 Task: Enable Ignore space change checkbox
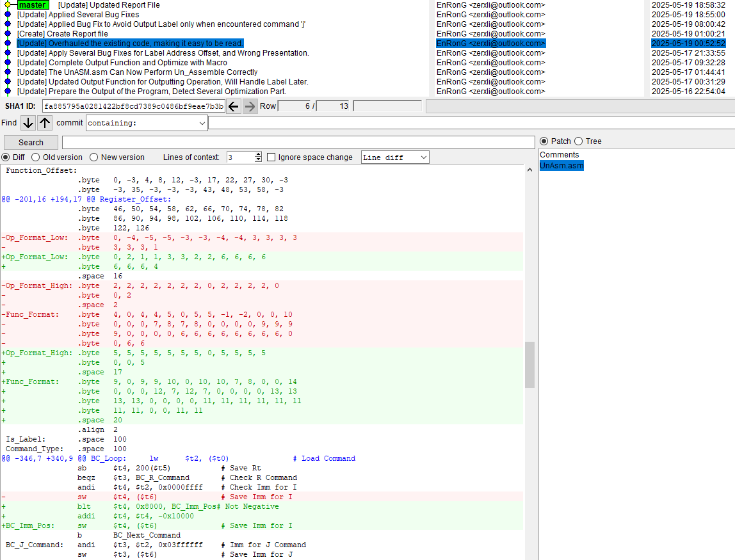[x=271, y=157]
